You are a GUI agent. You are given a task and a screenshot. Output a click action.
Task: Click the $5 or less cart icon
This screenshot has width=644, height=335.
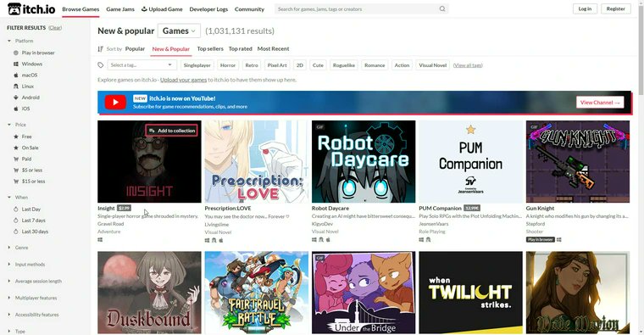(x=16, y=170)
